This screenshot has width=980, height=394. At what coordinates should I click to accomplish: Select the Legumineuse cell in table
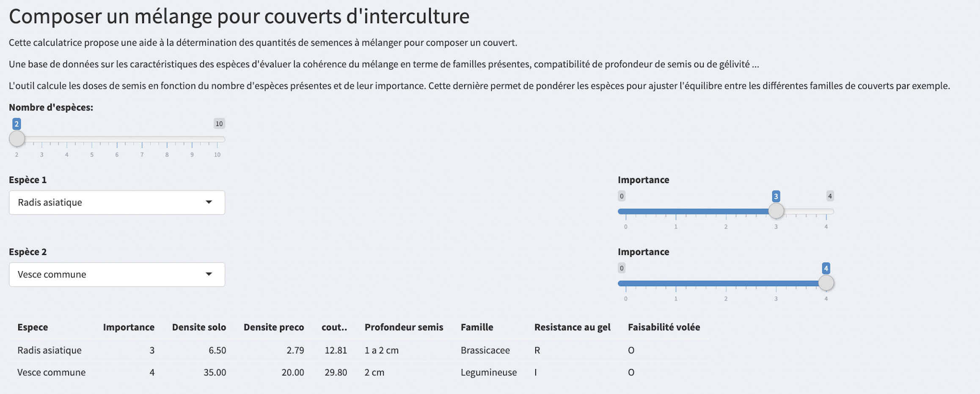click(488, 372)
